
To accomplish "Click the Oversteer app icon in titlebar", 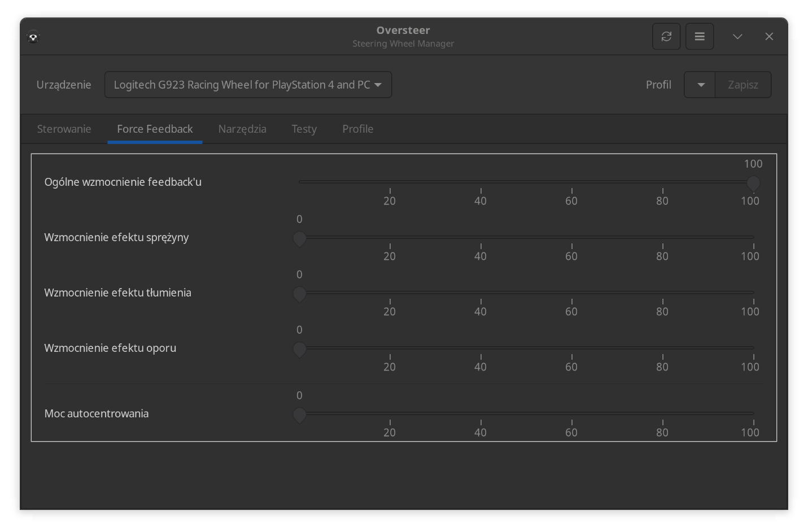I will (33, 37).
